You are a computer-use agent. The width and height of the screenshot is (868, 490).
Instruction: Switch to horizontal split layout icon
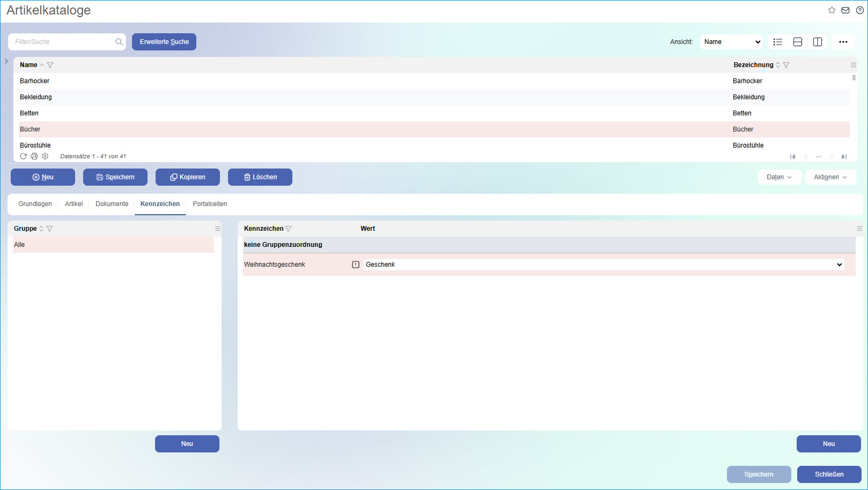[x=798, y=42]
